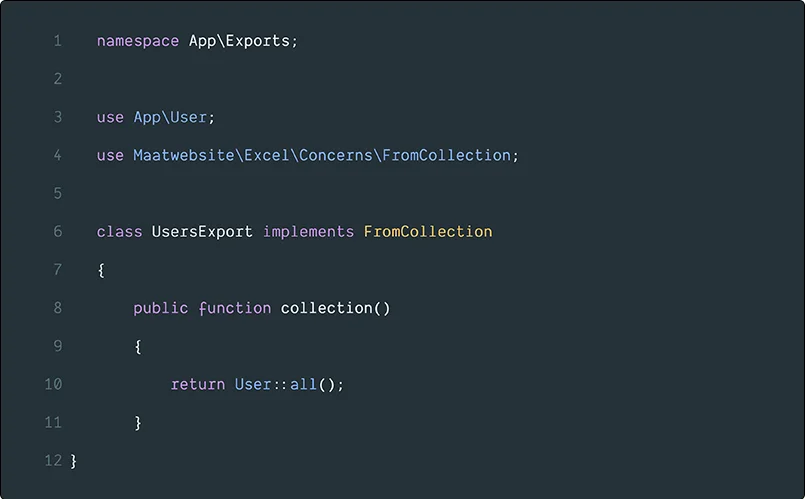This screenshot has height=499, width=805.
Task: Click the Maatwebsite\Excel\Concerns\FromCollection import path
Action: pyautogui.click(x=322, y=155)
